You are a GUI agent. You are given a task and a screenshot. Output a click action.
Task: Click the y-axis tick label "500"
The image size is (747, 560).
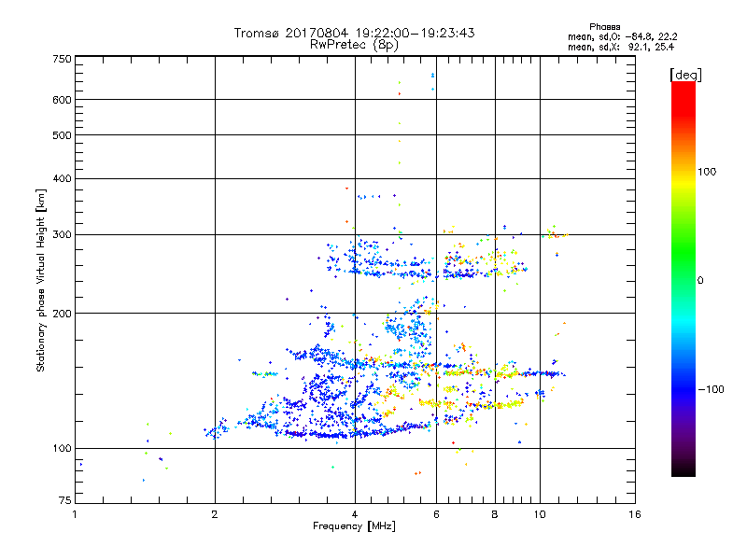(62, 135)
